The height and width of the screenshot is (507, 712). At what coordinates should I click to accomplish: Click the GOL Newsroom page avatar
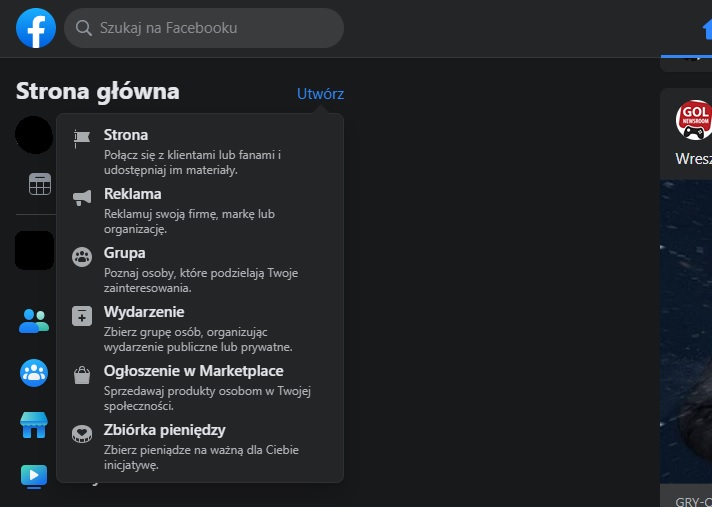click(x=693, y=119)
